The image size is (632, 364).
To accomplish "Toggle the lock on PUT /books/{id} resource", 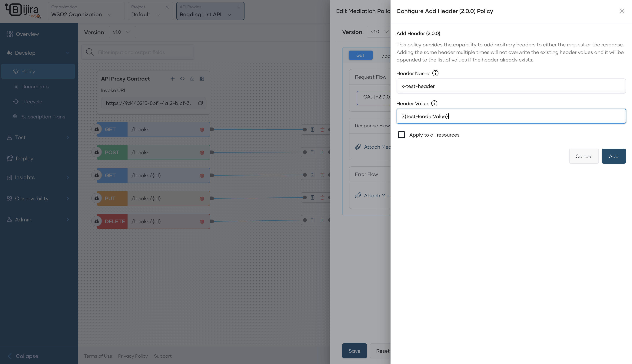I will point(97,198).
